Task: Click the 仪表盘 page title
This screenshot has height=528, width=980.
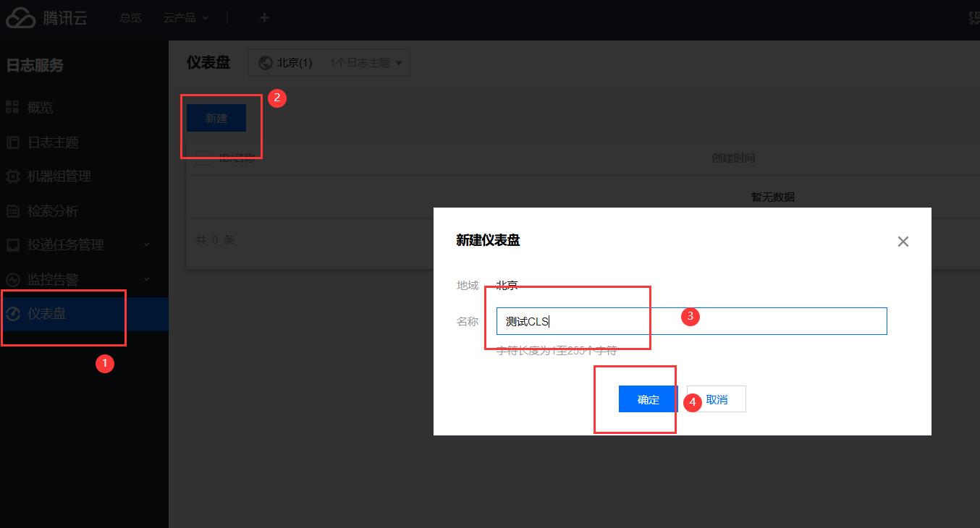Action: tap(208, 62)
